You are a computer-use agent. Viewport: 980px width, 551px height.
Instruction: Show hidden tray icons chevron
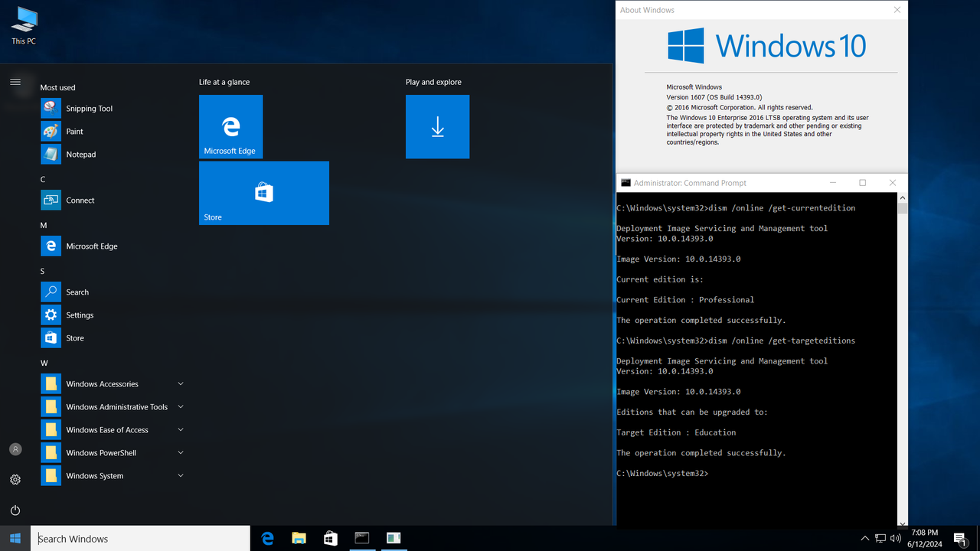coord(865,539)
